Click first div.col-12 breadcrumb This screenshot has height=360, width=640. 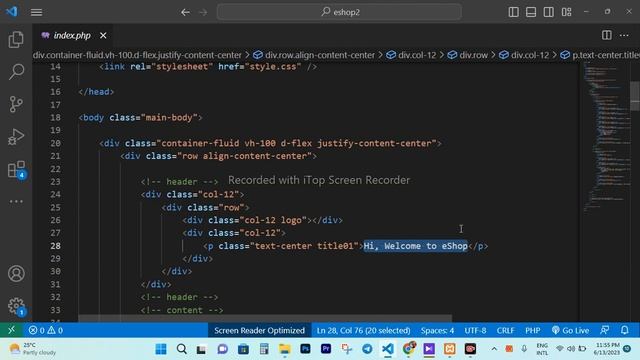pos(411,55)
